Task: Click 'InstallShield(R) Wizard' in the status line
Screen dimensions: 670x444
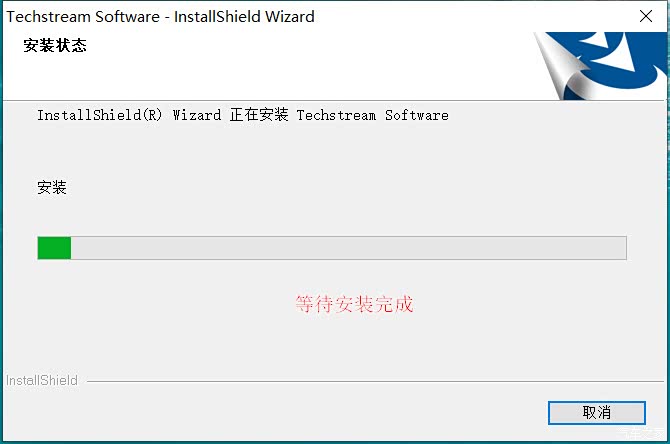Action: [129, 115]
